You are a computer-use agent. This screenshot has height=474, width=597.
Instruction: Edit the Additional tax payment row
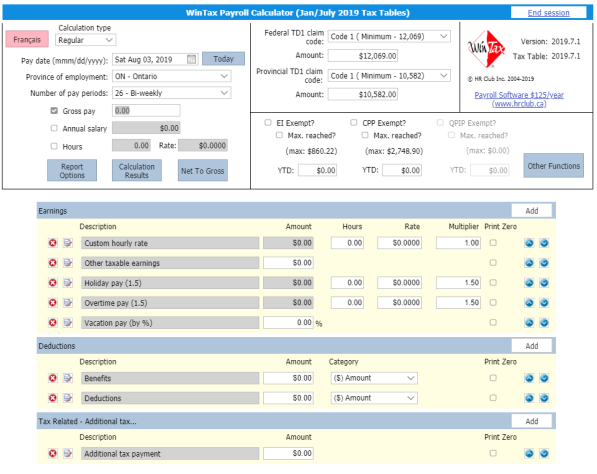click(68, 453)
